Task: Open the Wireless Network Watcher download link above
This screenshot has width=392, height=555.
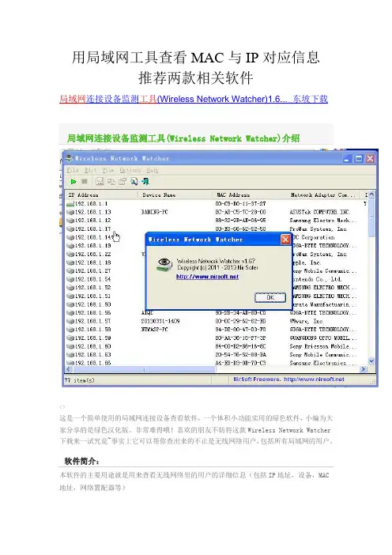Action: tap(194, 99)
